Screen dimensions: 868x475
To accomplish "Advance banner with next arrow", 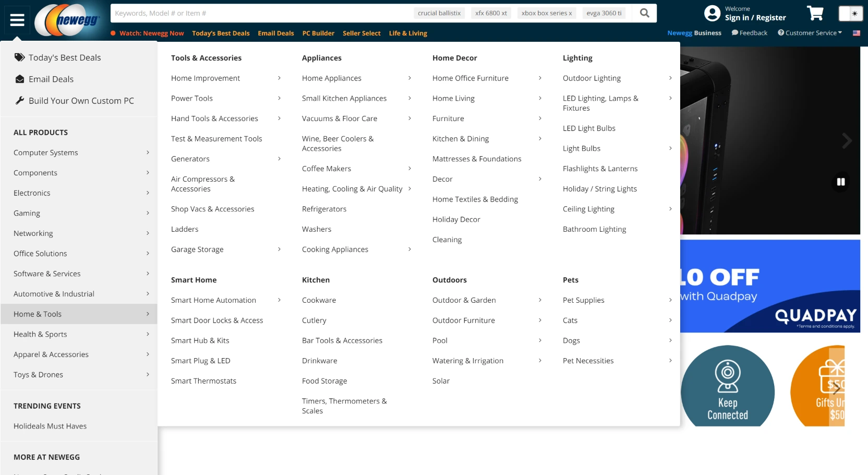I will tap(847, 140).
